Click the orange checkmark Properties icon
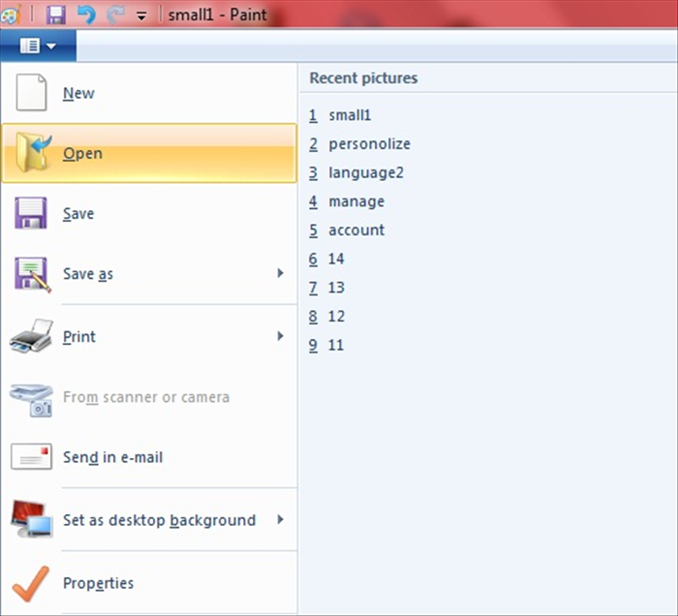Viewport: 678px width, 616px height. click(x=30, y=583)
